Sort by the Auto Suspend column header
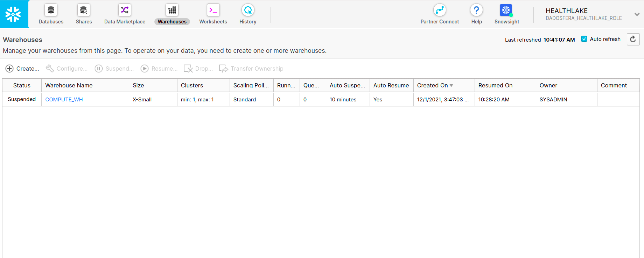This screenshot has height=258, width=644. coord(348,85)
